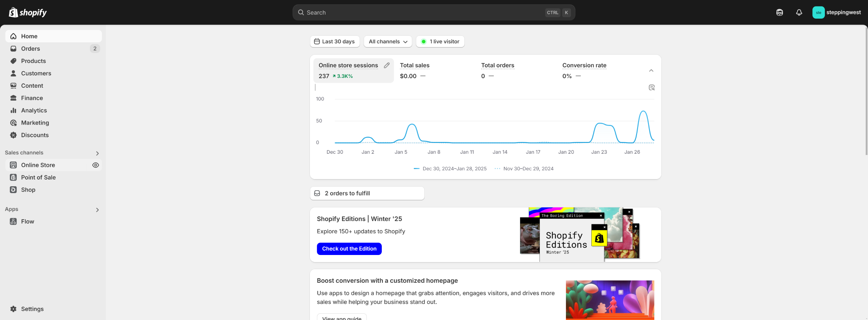This screenshot has height=320, width=868.
Task: Open Analytics in the sidebar
Action: click(x=54, y=110)
